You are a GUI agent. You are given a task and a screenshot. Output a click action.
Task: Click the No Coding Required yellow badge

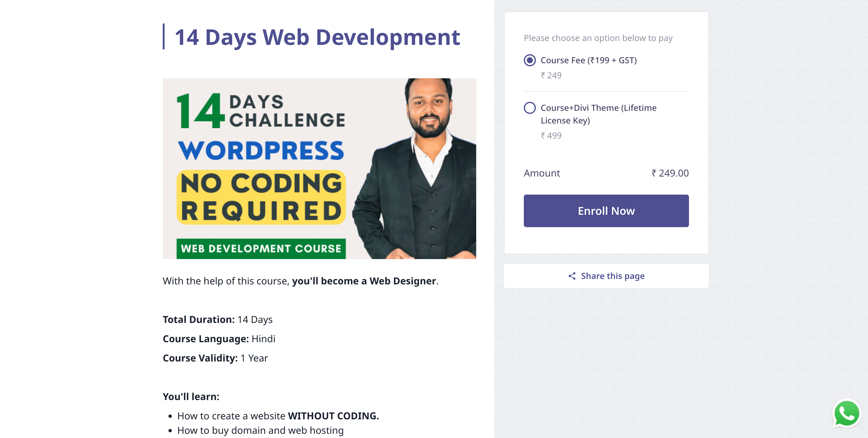261,197
